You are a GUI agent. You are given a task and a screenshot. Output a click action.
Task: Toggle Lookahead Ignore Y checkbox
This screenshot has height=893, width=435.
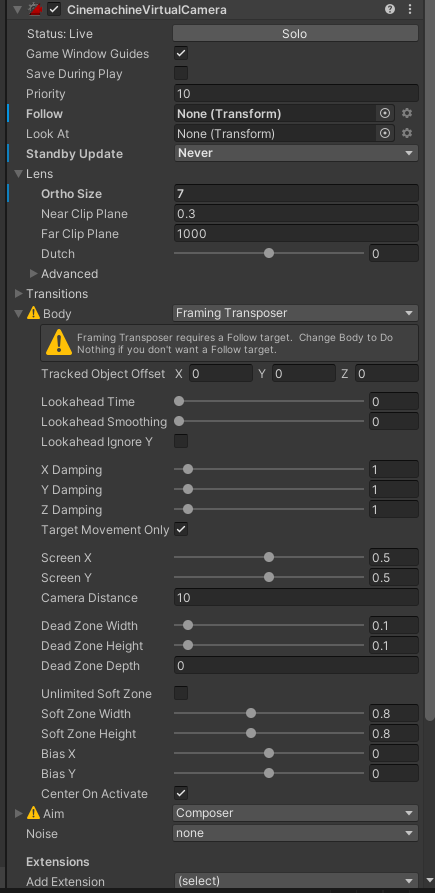(x=181, y=441)
